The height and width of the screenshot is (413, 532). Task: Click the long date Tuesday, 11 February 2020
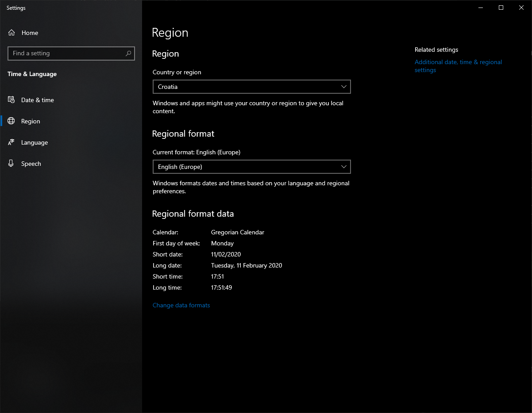coord(247,265)
